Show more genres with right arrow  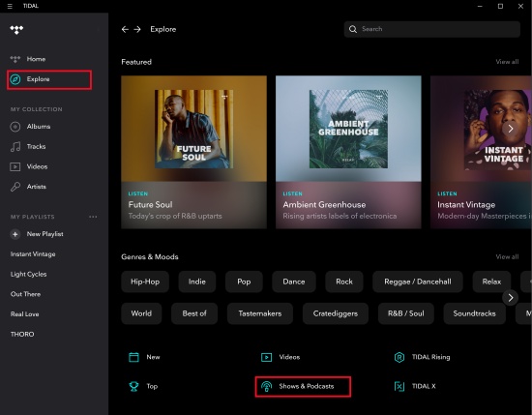510,298
